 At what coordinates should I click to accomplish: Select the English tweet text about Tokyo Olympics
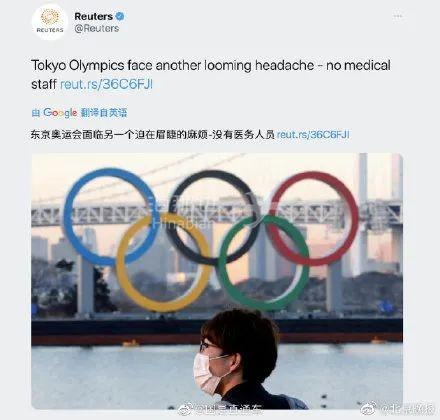click(x=211, y=74)
